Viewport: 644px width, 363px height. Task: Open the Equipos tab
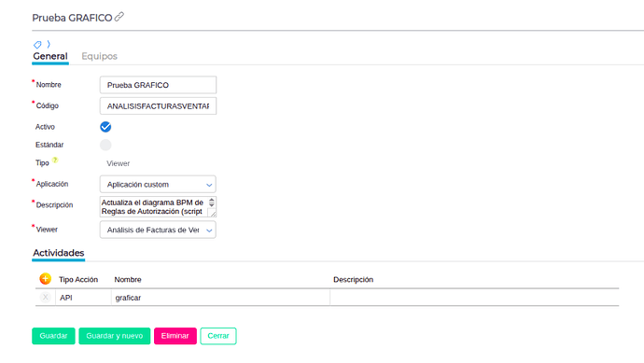(x=99, y=56)
